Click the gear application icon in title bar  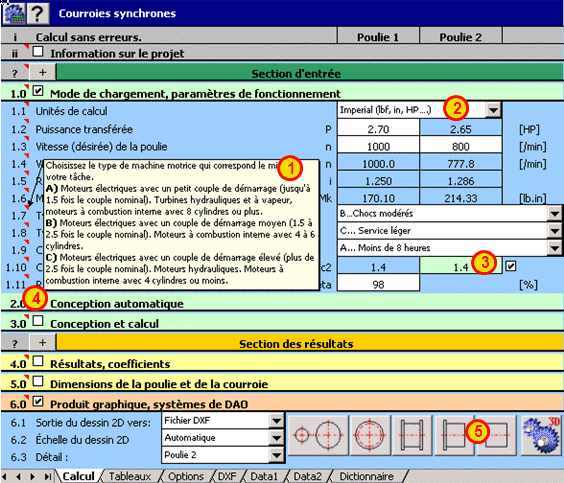coord(14,13)
